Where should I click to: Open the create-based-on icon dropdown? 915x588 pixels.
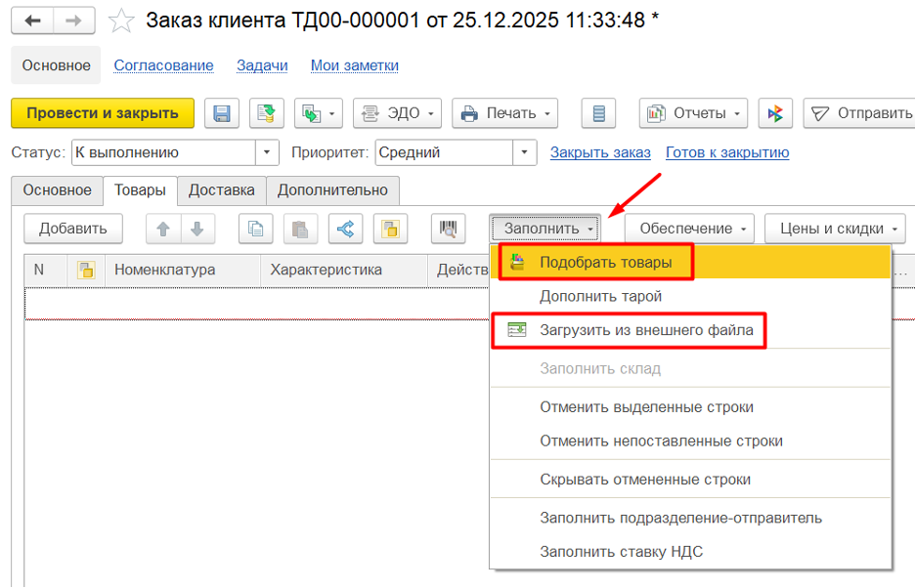320,113
